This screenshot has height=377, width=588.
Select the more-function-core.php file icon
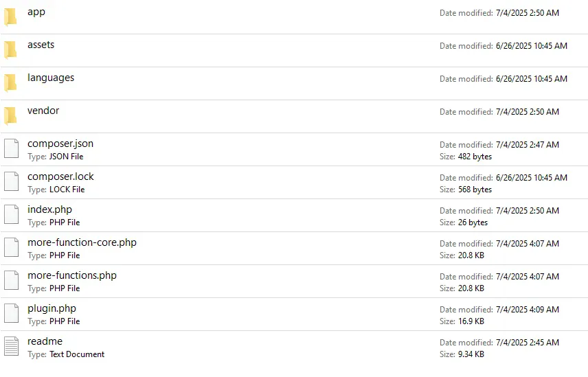click(x=11, y=248)
